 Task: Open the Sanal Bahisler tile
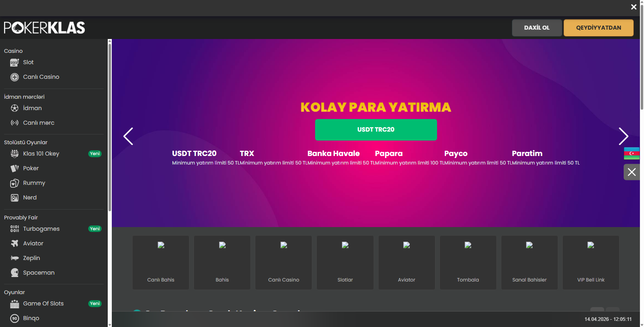pyautogui.click(x=529, y=262)
